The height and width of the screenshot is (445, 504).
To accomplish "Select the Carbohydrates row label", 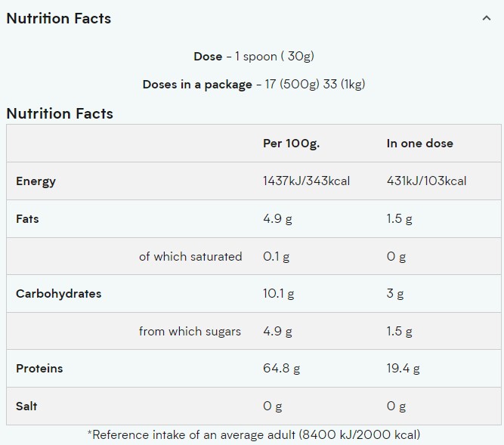I will click(58, 294).
